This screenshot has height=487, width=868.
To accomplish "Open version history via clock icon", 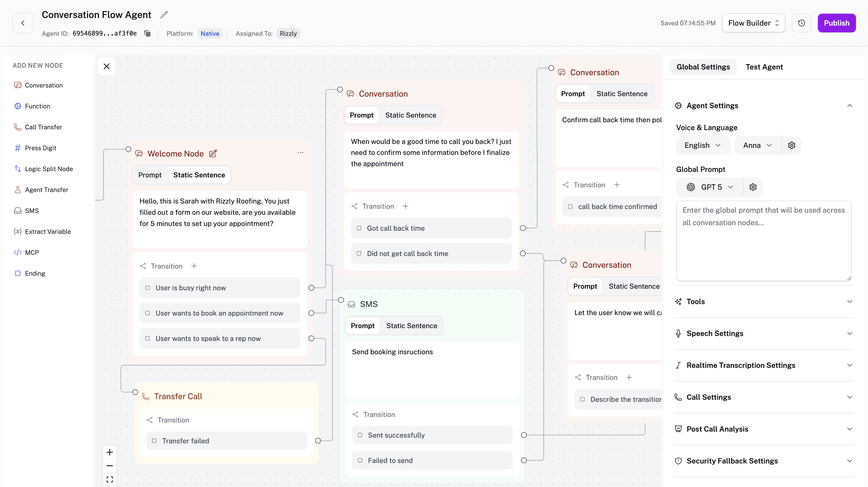I will pyautogui.click(x=801, y=23).
